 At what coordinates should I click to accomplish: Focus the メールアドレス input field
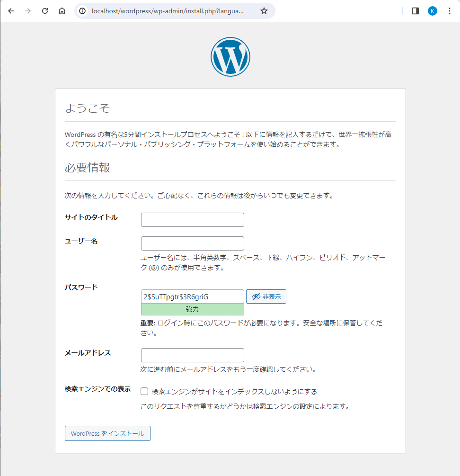(x=192, y=355)
